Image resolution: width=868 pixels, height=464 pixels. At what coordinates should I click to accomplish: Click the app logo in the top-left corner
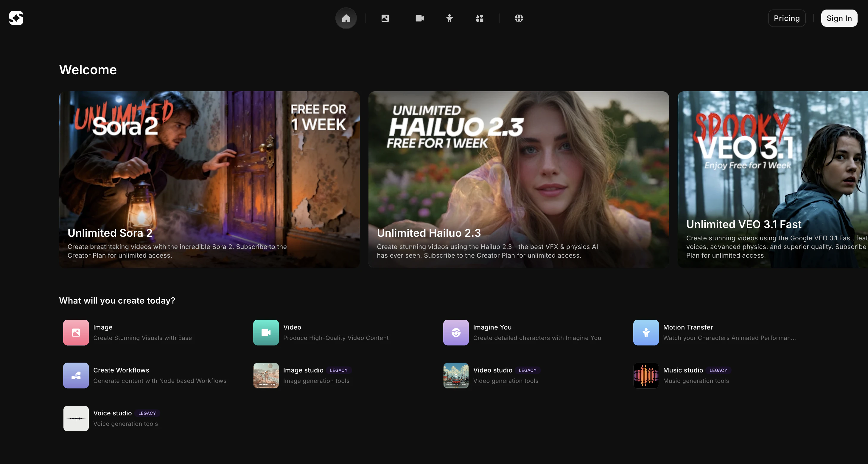tap(16, 18)
